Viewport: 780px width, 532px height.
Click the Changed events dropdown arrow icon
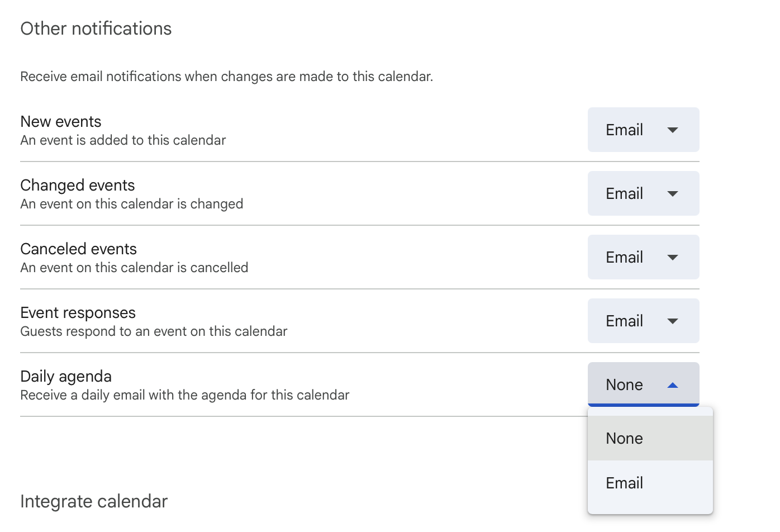[673, 194]
